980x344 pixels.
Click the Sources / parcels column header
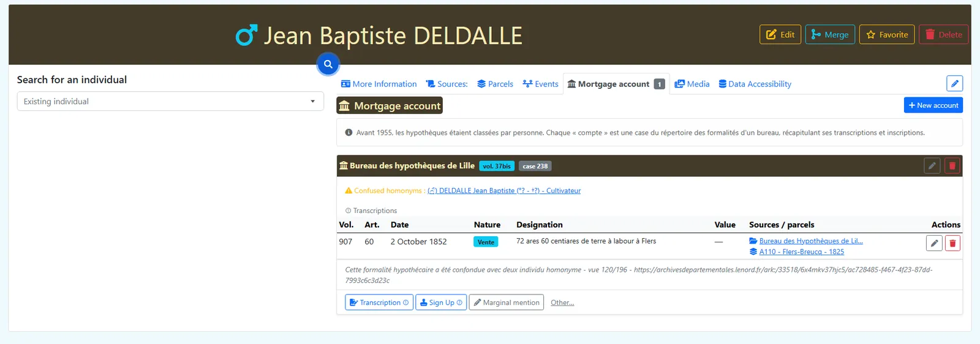[782, 225]
